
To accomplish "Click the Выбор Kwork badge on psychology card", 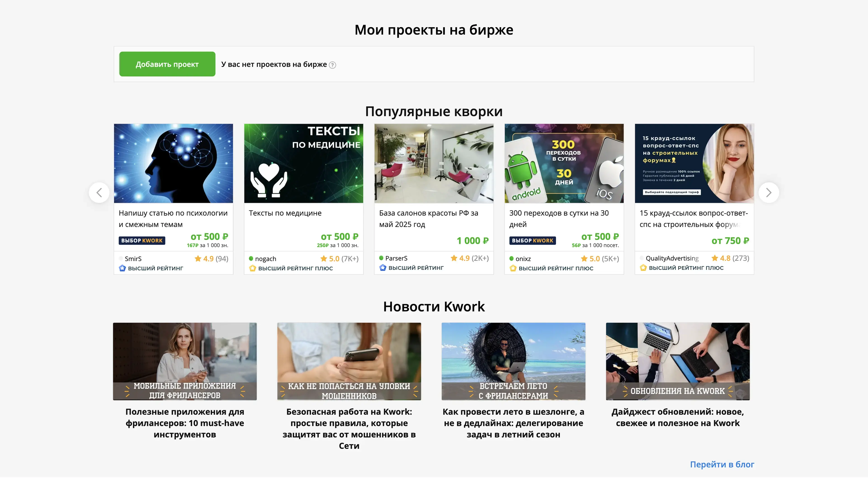I will 142,240.
